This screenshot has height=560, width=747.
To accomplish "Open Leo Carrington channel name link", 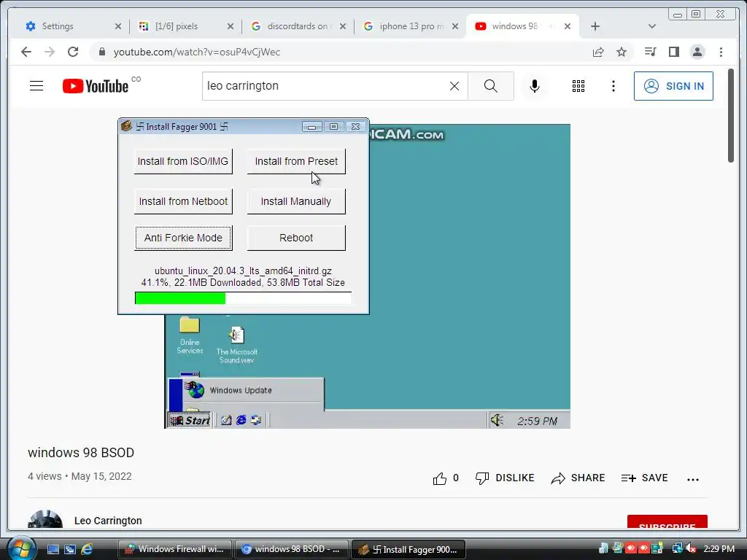I will [x=108, y=521].
